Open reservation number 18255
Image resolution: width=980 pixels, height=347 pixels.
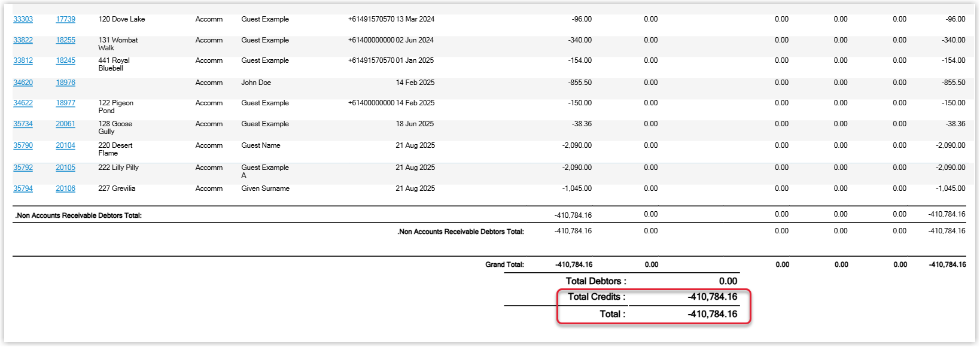pos(65,40)
